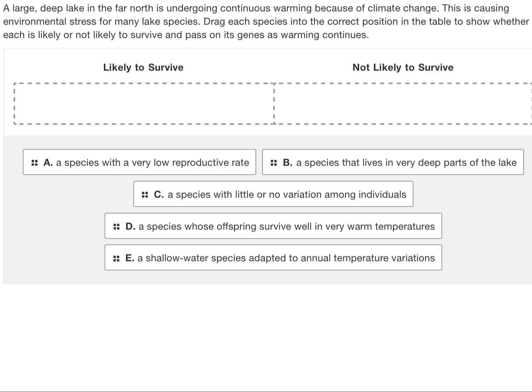The height and width of the screenshot is (392, 532).
Task: Click the drag handle icon for option D
Action: pyautogui.click(x=117, y=227)
